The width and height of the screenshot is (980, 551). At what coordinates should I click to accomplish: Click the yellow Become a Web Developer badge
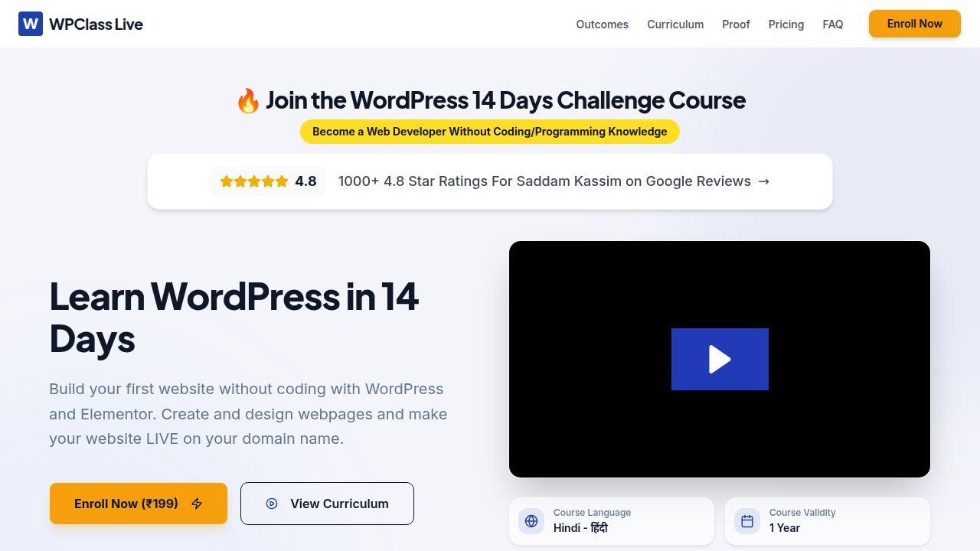490,132
